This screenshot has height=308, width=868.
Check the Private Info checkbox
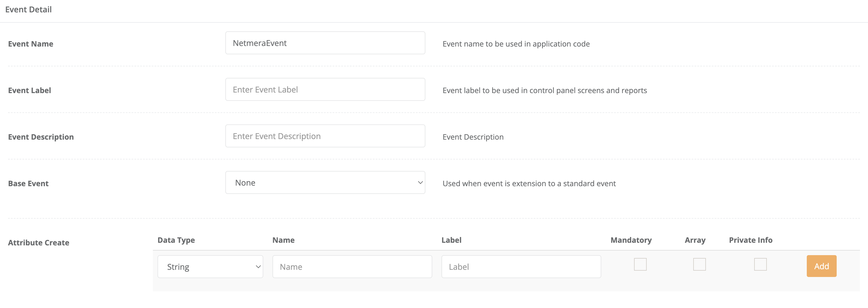(760, 265)
